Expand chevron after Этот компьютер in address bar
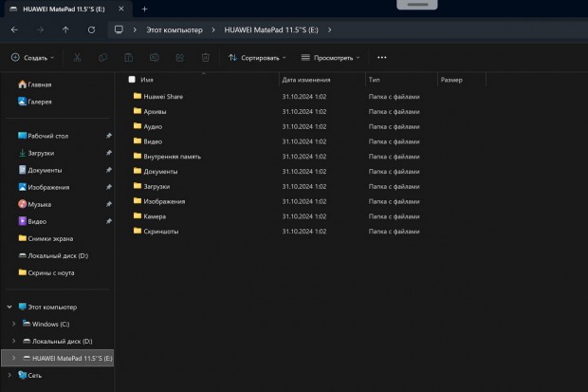Viewport: 588px width, 392px height. (x=213, y=29)
